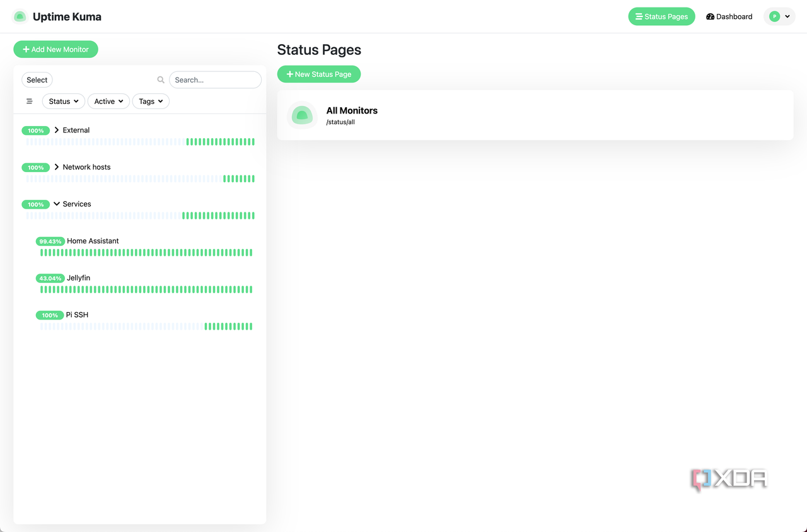The height and width of the screenshot is (532, 807).
Task: Collapse the Services group chevron
Action: 57,204
